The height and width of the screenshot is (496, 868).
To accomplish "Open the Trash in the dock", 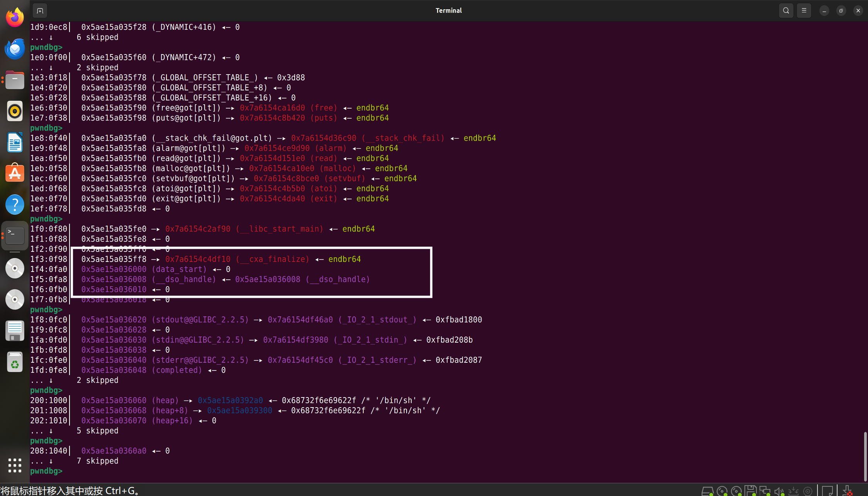I will click(15, 362).
